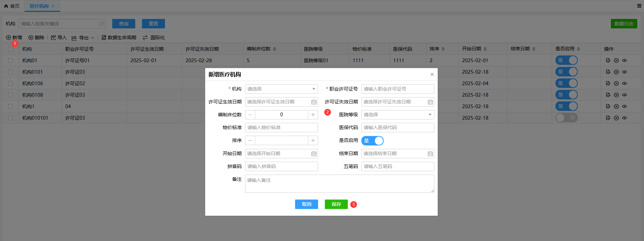
Task: Click the 备注 text area
Action: 339,184
